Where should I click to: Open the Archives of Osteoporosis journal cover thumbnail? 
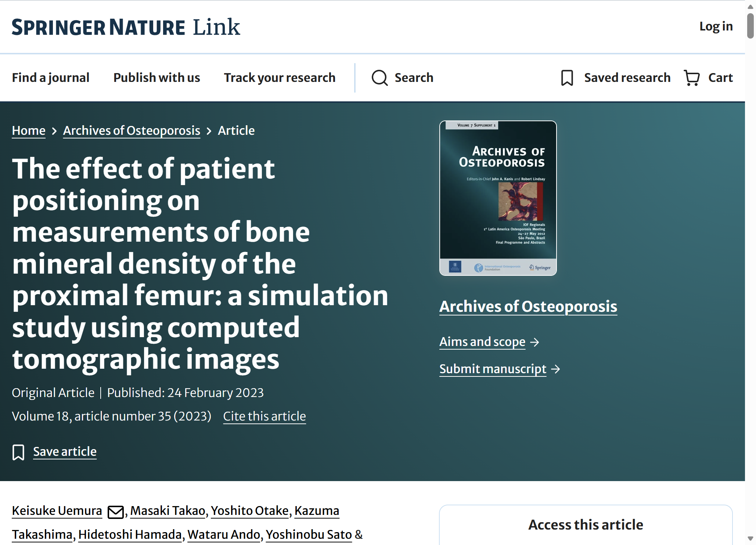coord(498,198)
